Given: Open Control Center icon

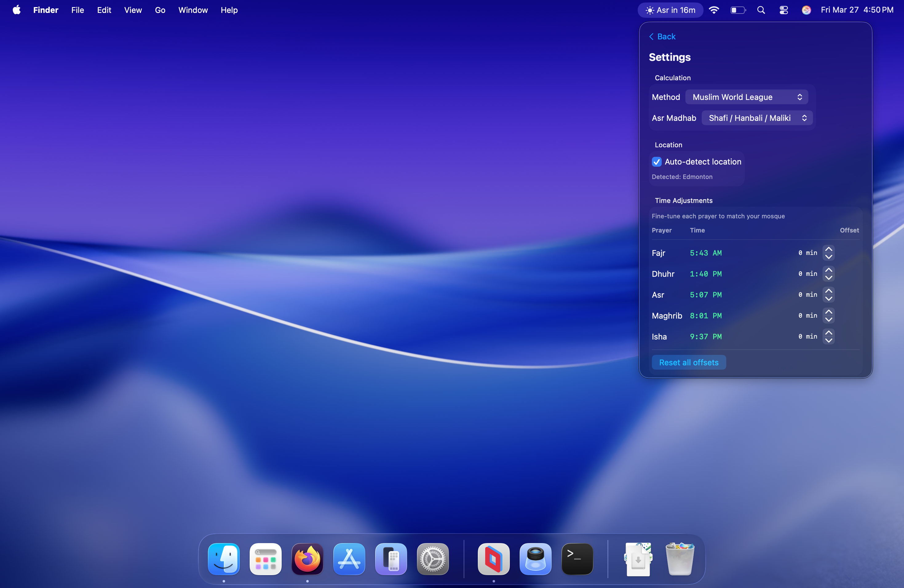Looking at the screenshot, I should (783, 10).
